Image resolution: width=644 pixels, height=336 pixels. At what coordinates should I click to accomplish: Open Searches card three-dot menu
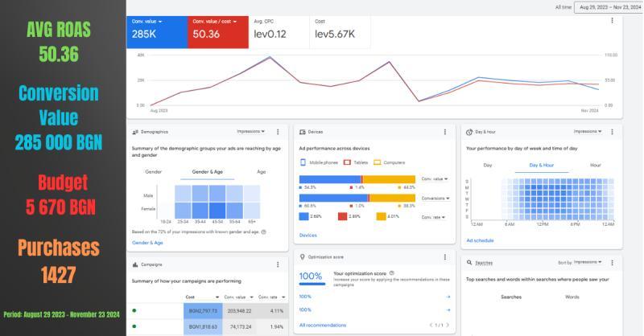point(612,263)
